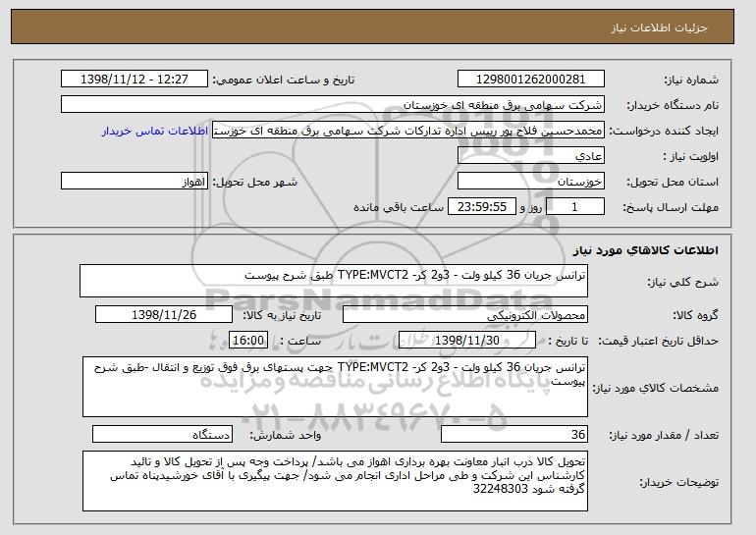This screenshot has width=756, height=535.
Task: Click the جزئیات اطلاعات نیاز header title
Action: [659, 27]
